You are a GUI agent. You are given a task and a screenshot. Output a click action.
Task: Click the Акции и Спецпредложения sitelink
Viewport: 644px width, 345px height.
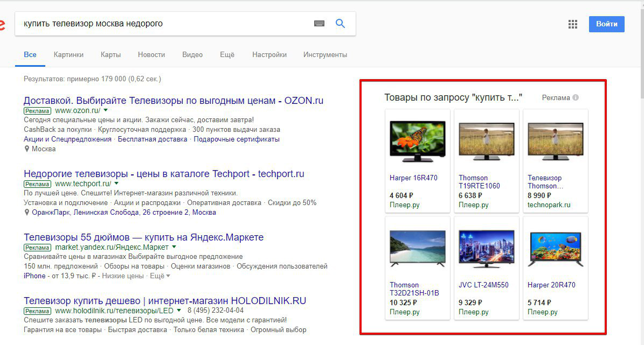coord(67,139)
